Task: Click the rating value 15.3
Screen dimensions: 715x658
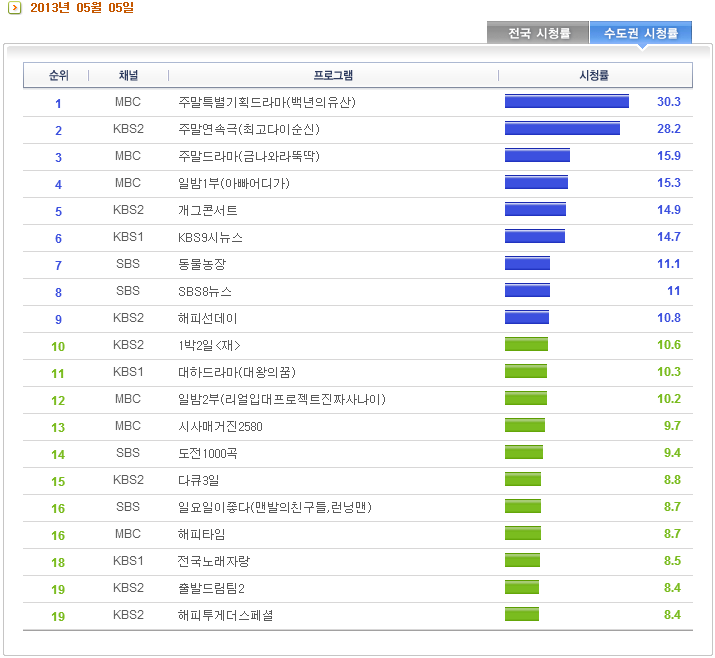Action: click(x=668, y=182)
